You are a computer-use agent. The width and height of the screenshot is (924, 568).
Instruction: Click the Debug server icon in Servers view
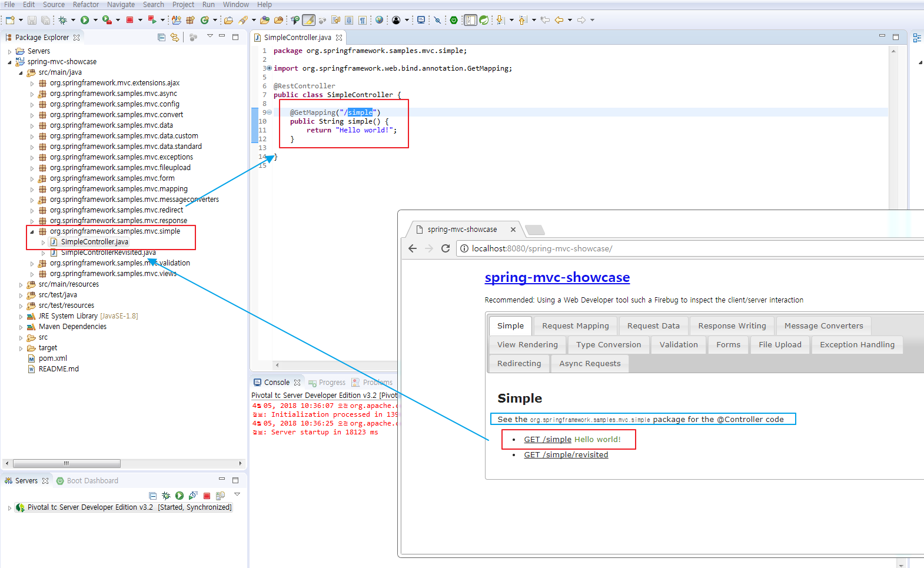click(x=166, y=496)
